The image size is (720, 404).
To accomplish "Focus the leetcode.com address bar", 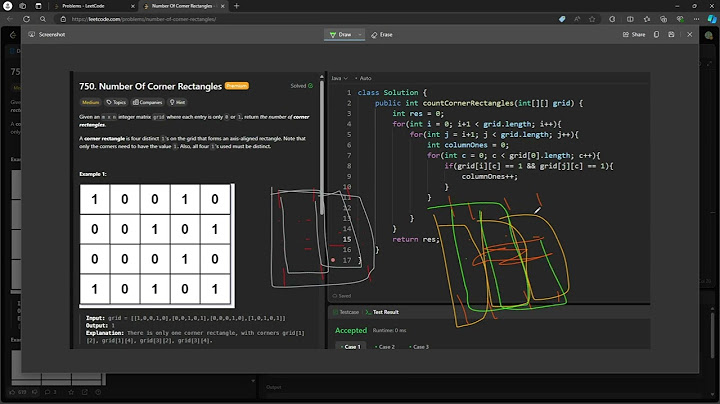I will (303, 19).
